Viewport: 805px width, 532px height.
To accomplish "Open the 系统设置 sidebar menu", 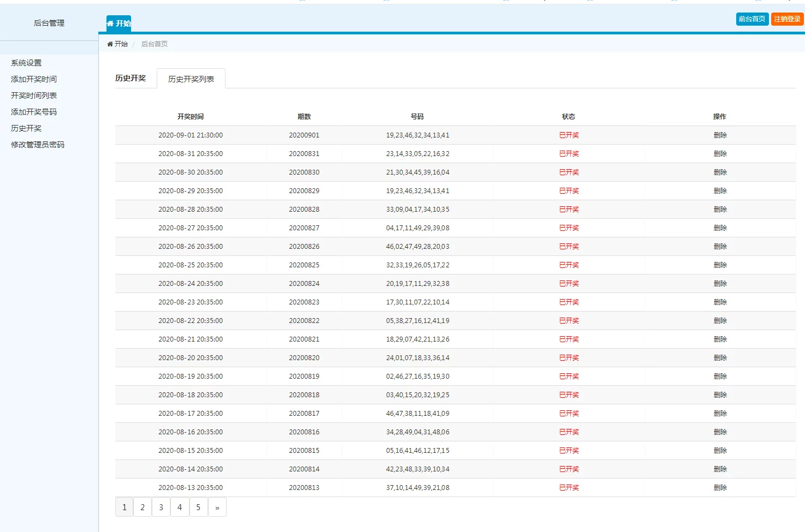I will (26, 63).
